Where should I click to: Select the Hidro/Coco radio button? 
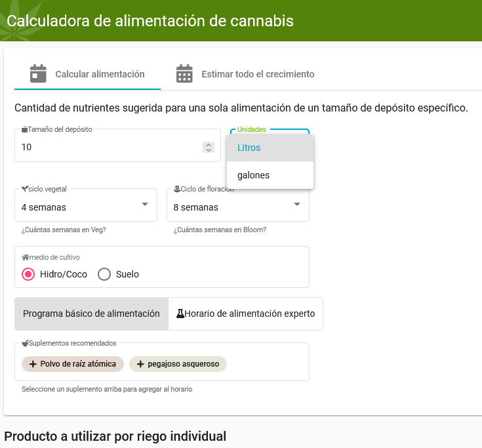[x=28, y=274]
